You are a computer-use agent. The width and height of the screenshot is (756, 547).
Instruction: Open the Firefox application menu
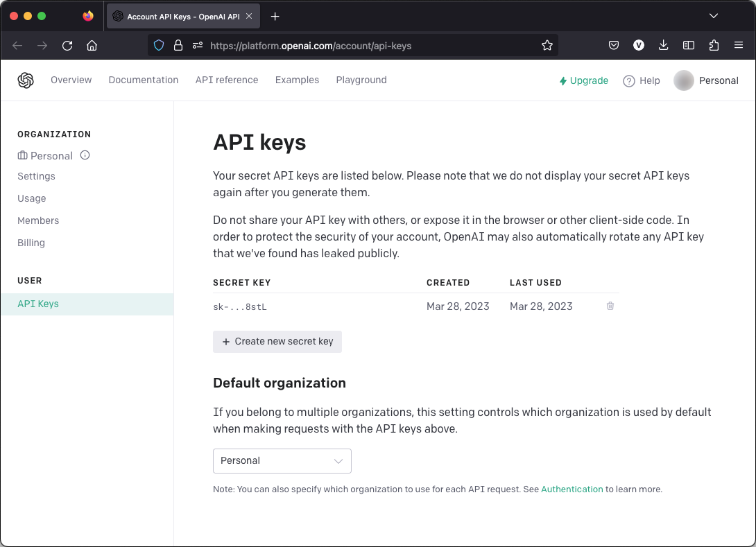point(738,46)
